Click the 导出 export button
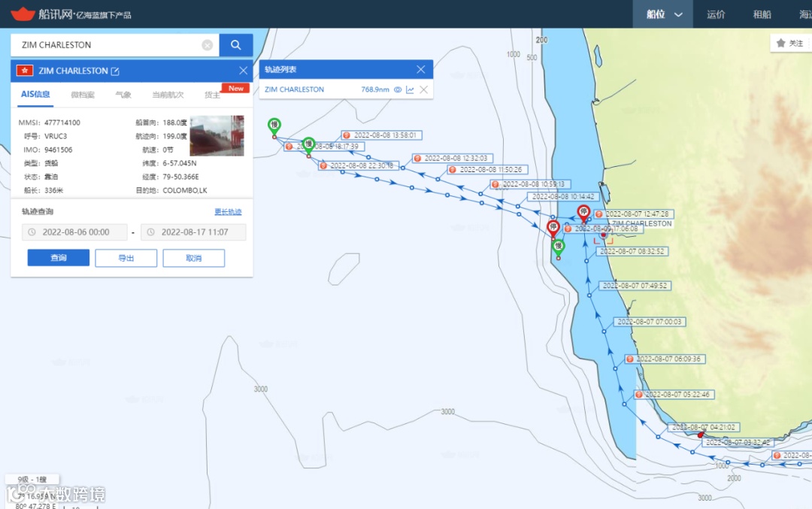This screenshot has height=509, width=812. [126, 258]
